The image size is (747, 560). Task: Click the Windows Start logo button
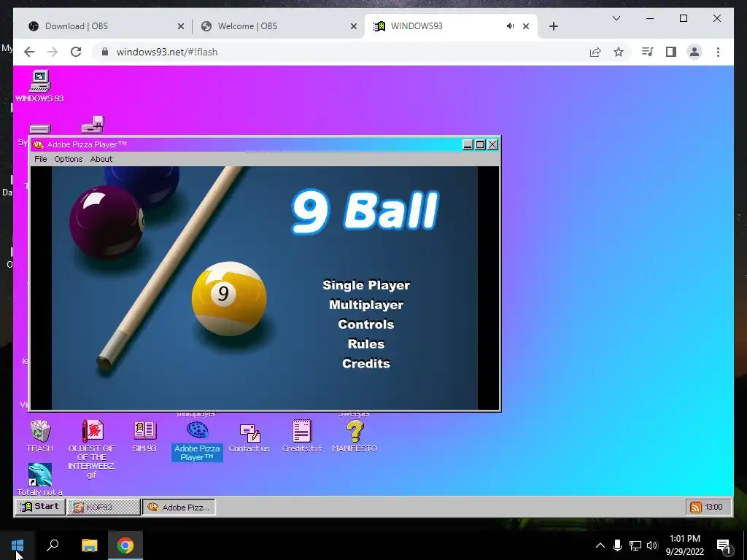tap(18, 545)
